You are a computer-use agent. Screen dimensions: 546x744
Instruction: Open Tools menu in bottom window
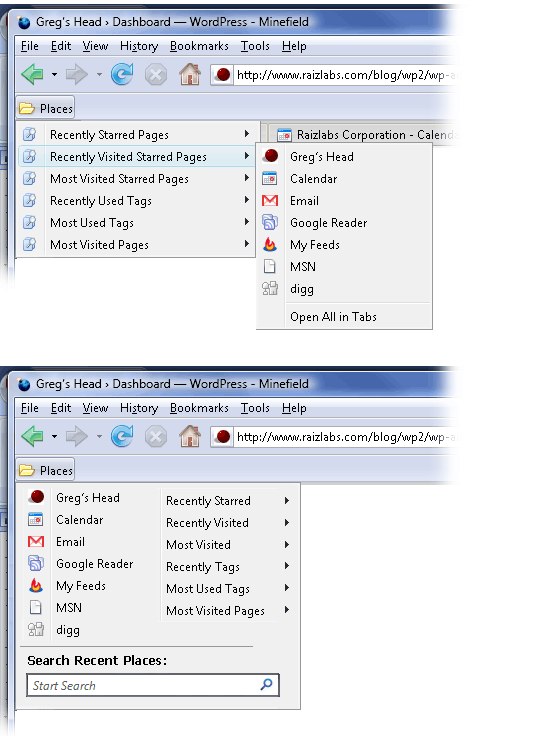[x=255, y=408]
